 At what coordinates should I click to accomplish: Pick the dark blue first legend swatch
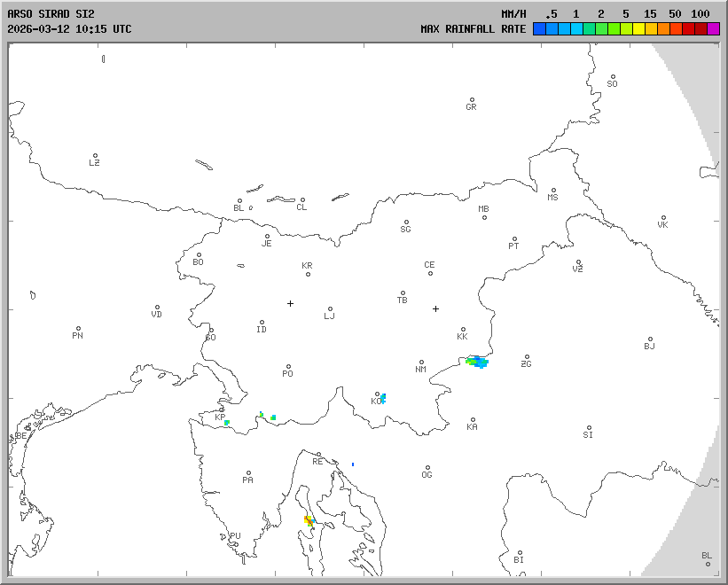click(x=539, y=28)
